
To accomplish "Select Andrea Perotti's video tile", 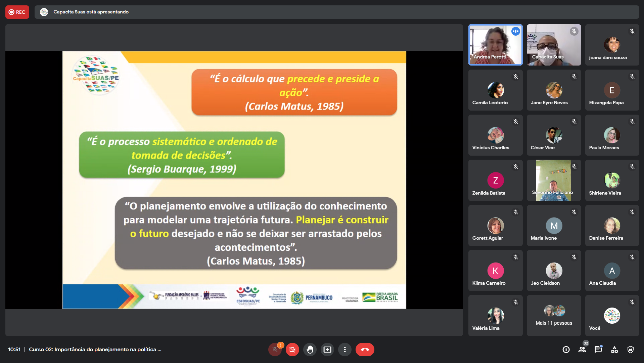I will 495,45.
